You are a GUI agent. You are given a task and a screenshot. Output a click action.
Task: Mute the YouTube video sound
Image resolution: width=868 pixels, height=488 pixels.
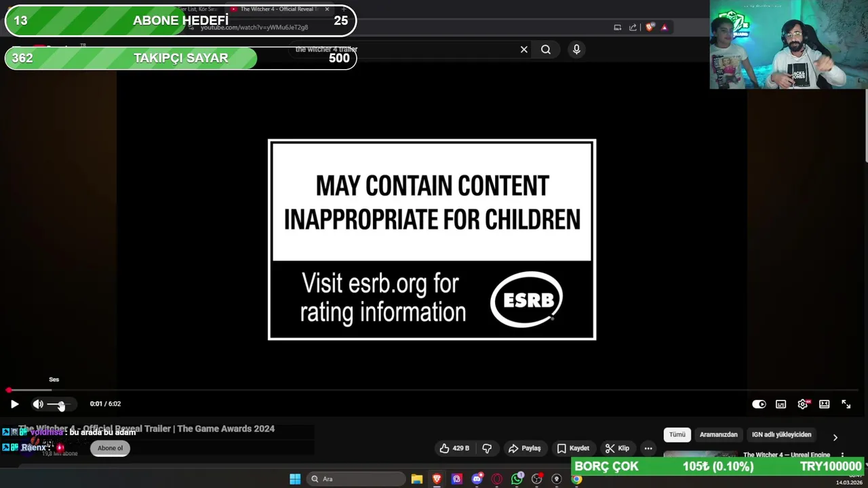[x=38, y=404]
